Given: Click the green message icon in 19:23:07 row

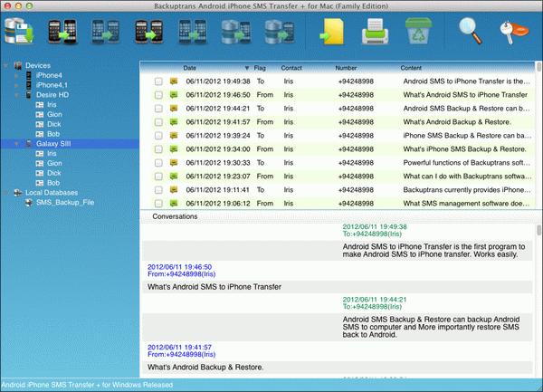Looking at the screenshot, I should (174, 177).
